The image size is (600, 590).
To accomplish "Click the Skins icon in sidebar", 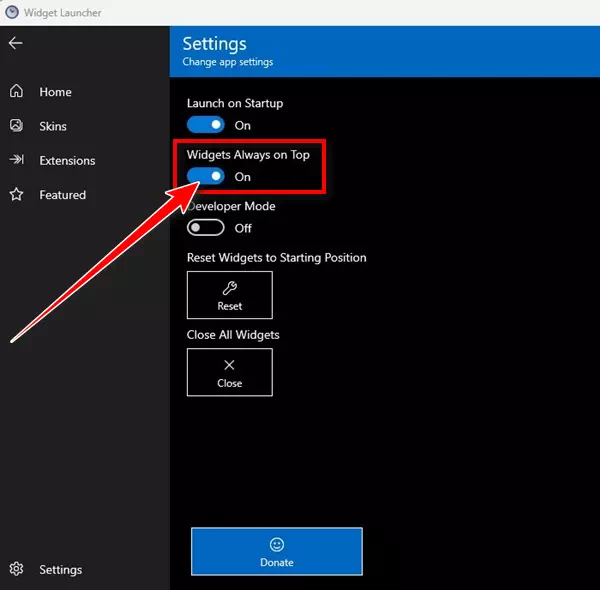I will tap(16, 125).
